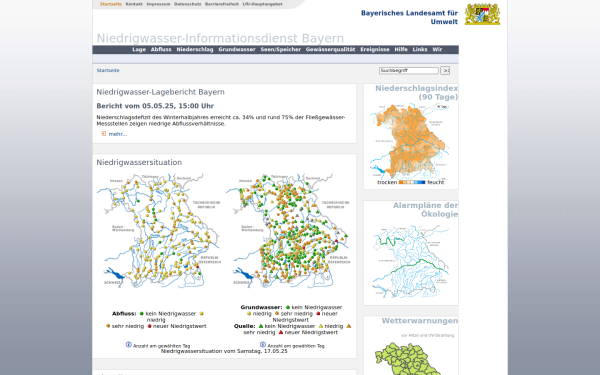This screenshot has width=600, height=375.
Task: Click the trocken-feucht color scale
Action: 412,183
